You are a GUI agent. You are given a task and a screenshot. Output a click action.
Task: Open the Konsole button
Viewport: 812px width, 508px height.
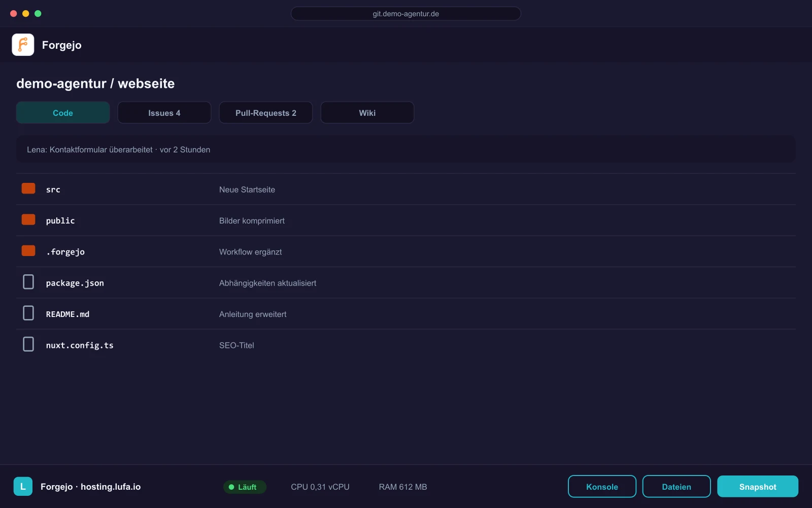click(602, 487)
